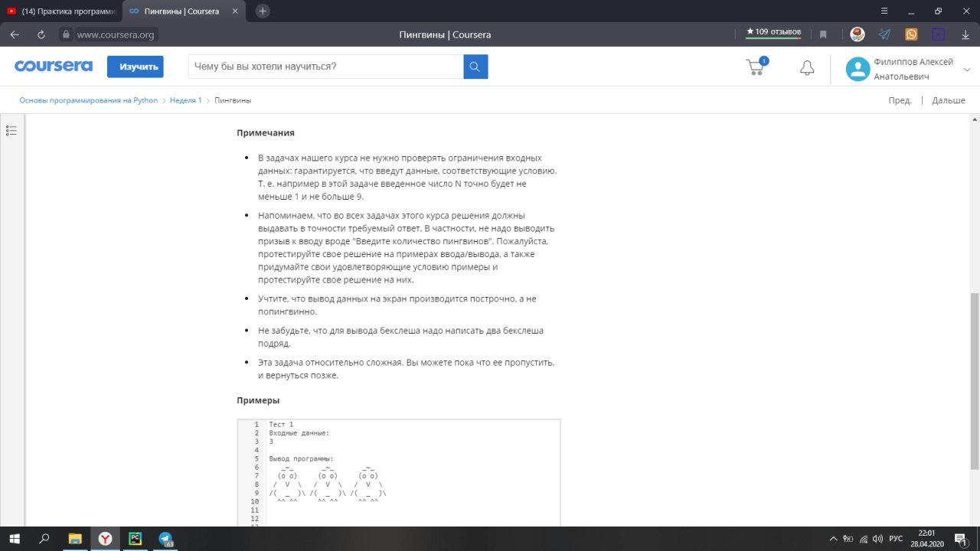Bookmark the page with the bookmark icon
The width and height of the screenshot is (980, 551).
(823, 34)
